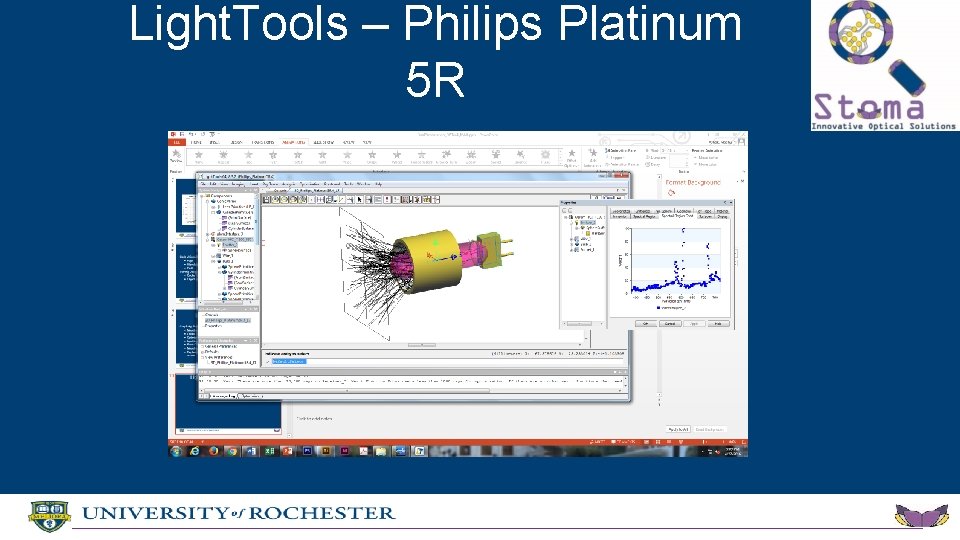
Task: Open the HOME ribbon tab
Action: pos(196,142)
